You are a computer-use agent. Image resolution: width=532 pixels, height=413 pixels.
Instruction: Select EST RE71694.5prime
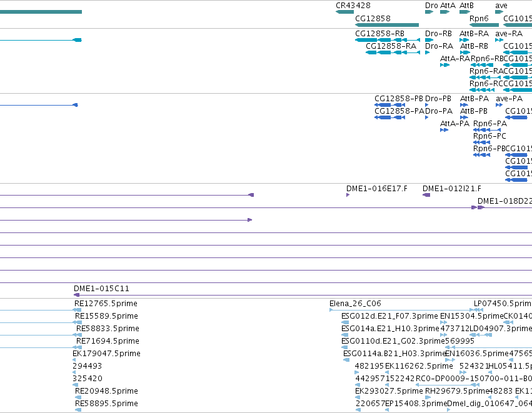point(108,341)
